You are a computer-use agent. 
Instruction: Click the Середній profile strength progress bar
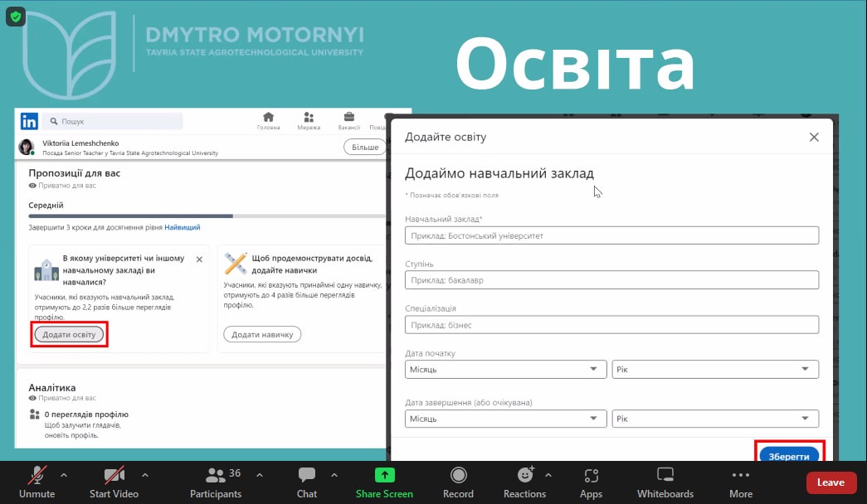(207, 216)
